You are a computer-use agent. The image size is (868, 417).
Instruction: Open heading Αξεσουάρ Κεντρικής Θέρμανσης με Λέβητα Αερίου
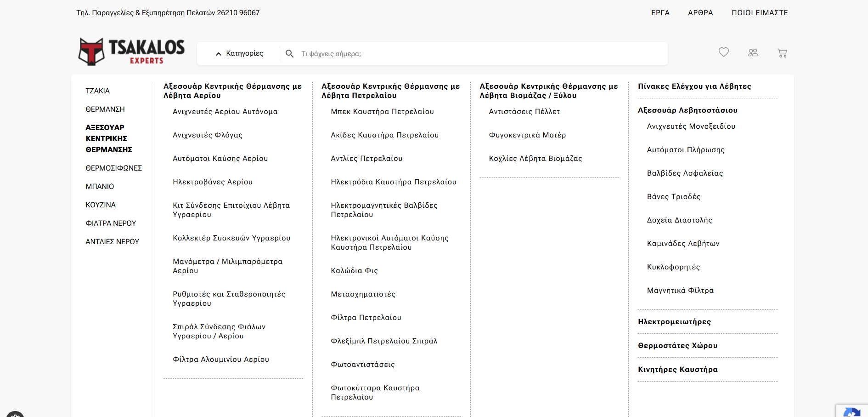[232, 91]
